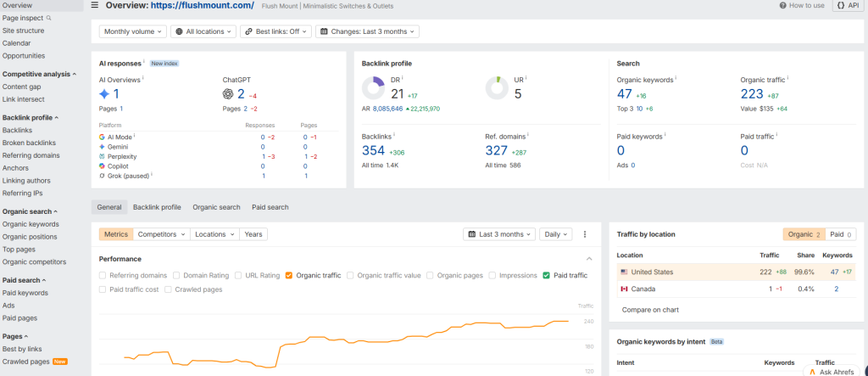The width and height of the screenshot is (868, 376).
Task: Open Content gap in sidebar
Action: click(x=21, y=87)
